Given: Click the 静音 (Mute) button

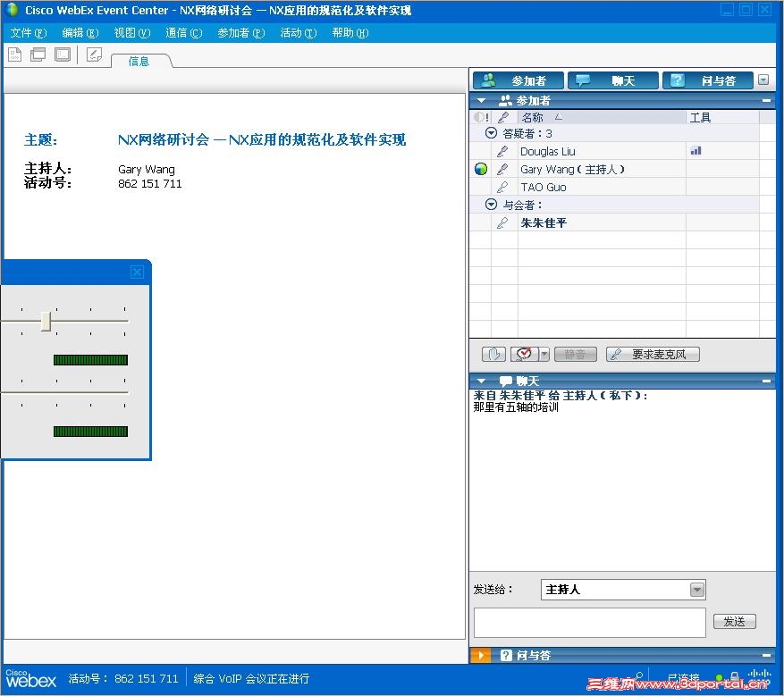Looking at the screenshot, I should click(x=576, y=354).
